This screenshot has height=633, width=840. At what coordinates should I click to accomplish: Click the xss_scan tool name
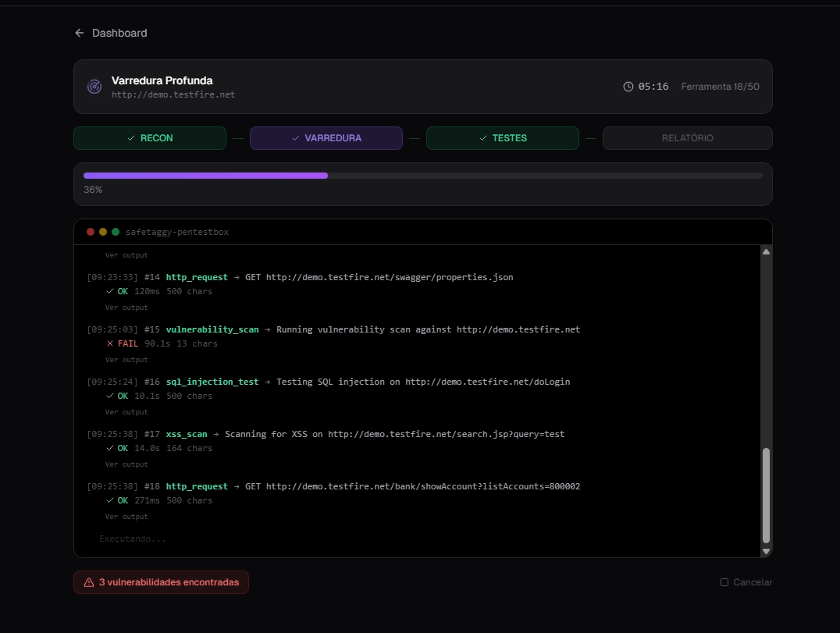[187, 434]
